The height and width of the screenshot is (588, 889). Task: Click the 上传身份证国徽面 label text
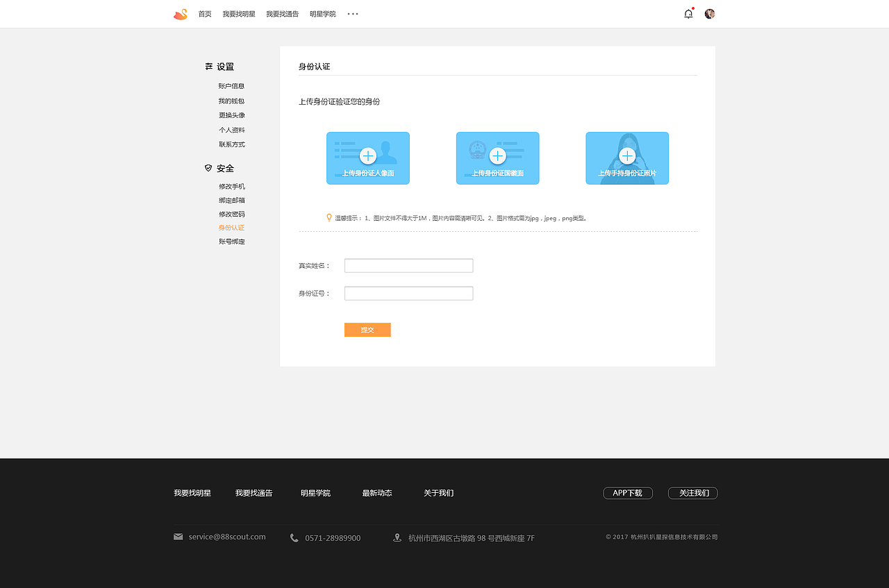497,174
